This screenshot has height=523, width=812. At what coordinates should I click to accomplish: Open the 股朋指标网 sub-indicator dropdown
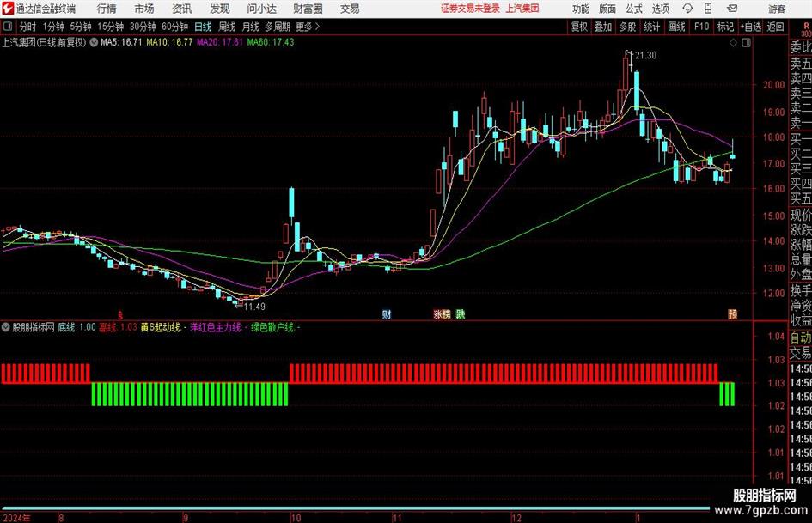click(x=6, y=327)
